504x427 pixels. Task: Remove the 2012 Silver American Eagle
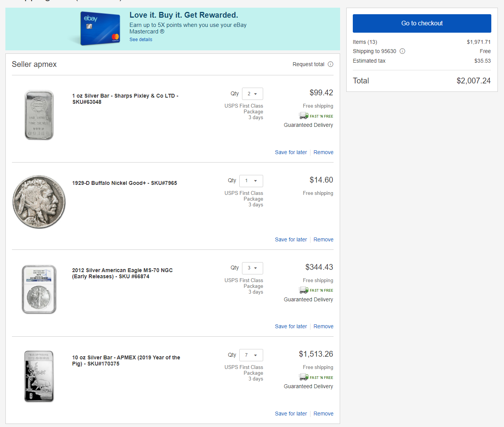[x=323, y=326]
